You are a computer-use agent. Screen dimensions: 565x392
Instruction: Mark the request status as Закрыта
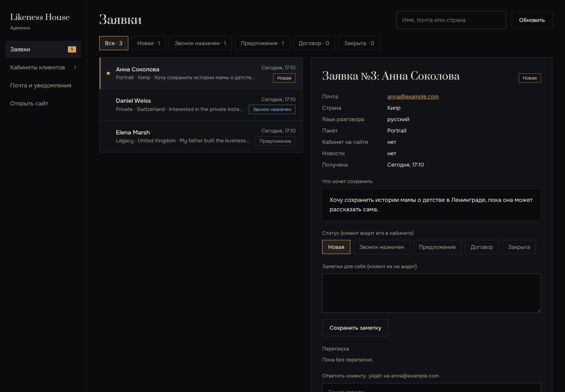click(x=519, y=247)
